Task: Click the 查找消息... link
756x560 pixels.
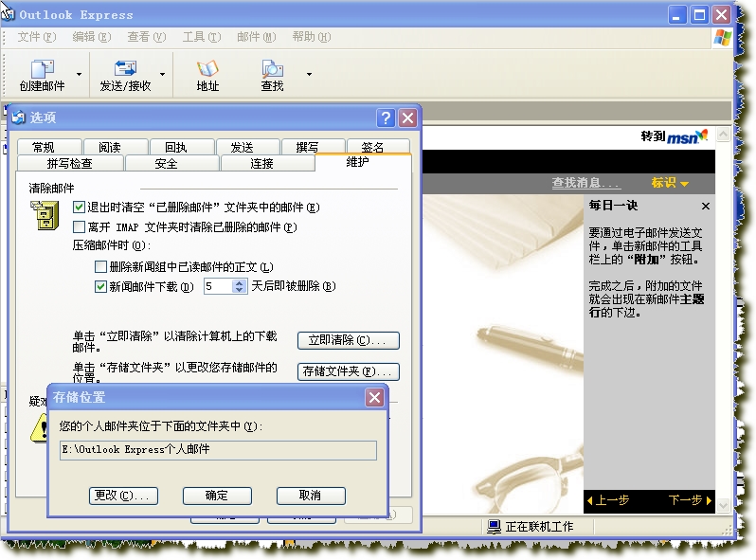Action: point(585,183)
